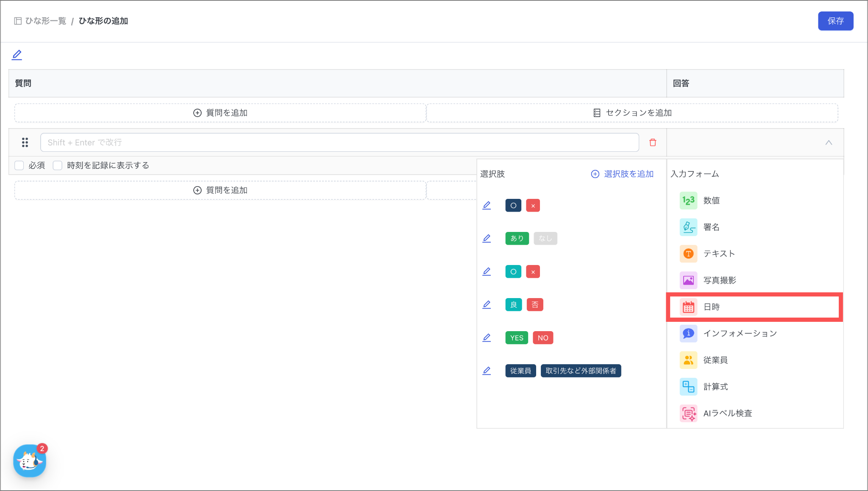The height and width of the screenshot is (491, 868).
Task: Pick the AIラベル検査 input type
Action: pyautogui.click(x=727, y=413)
